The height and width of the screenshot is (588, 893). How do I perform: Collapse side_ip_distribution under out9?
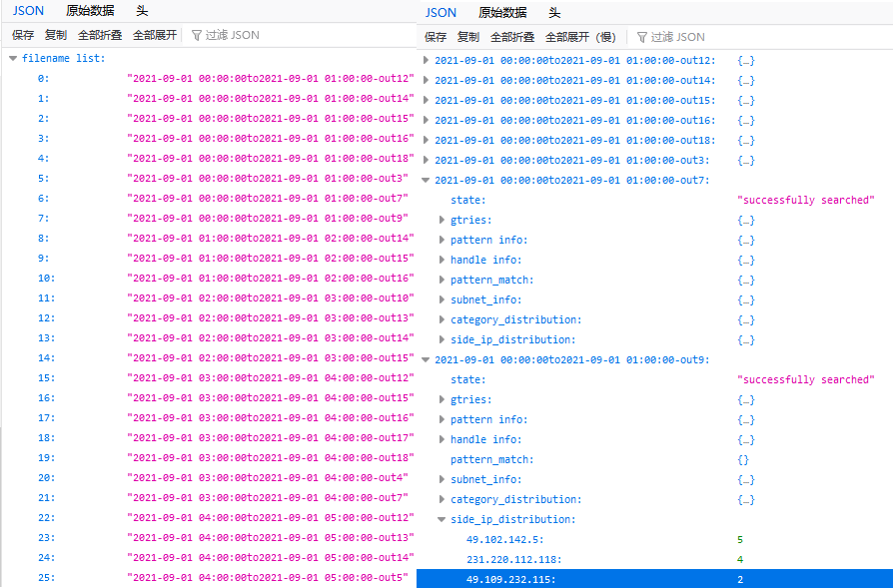point(443,519)
